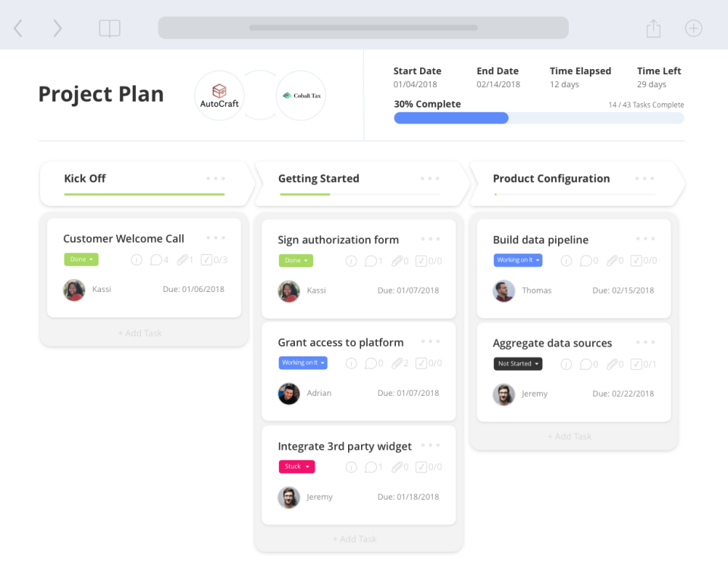Open attachments on Aggregate data sources

[615, 365]
